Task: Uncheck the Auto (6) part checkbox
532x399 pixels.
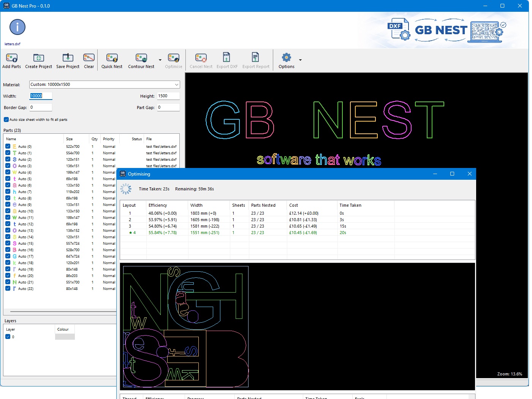Action: tap(8, 185)
